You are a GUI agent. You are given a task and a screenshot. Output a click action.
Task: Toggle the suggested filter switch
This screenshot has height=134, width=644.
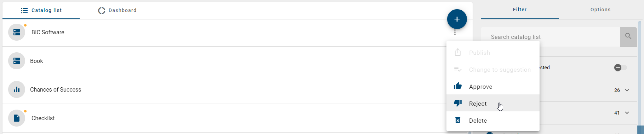[x=620, y=68]
